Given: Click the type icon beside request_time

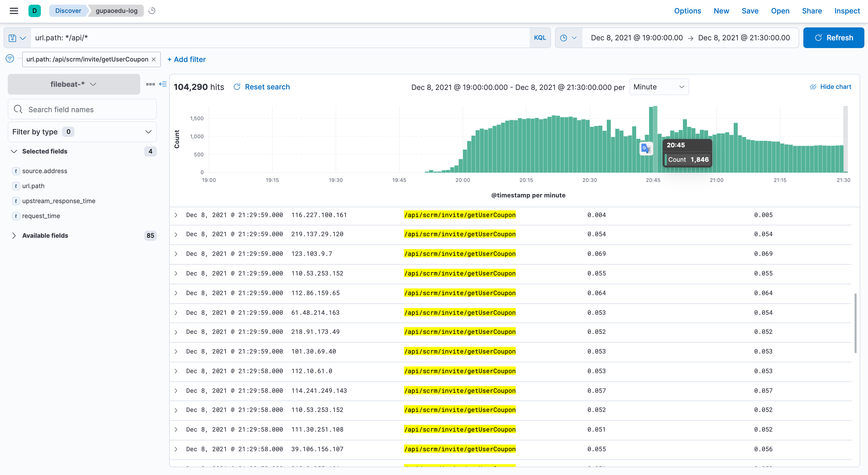Looking at the screenshot, I should pyautogui.click(x=16, y=216).
